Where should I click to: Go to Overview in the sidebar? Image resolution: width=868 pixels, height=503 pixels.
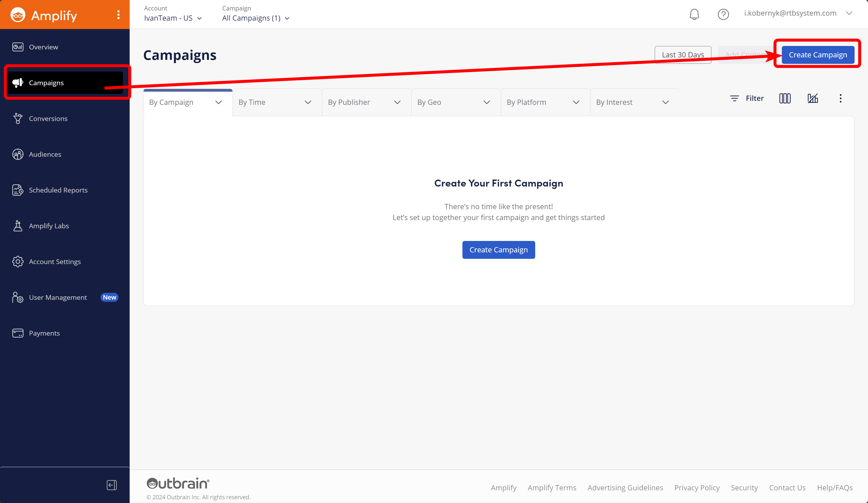[x=65, y=47]
